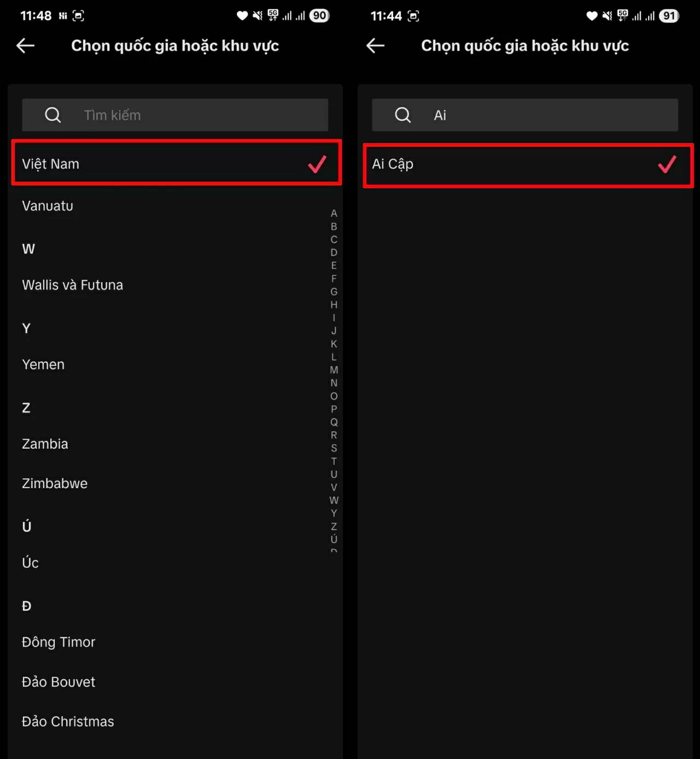Click search magnifier icon beside Ai query

(x=403, y=115)
